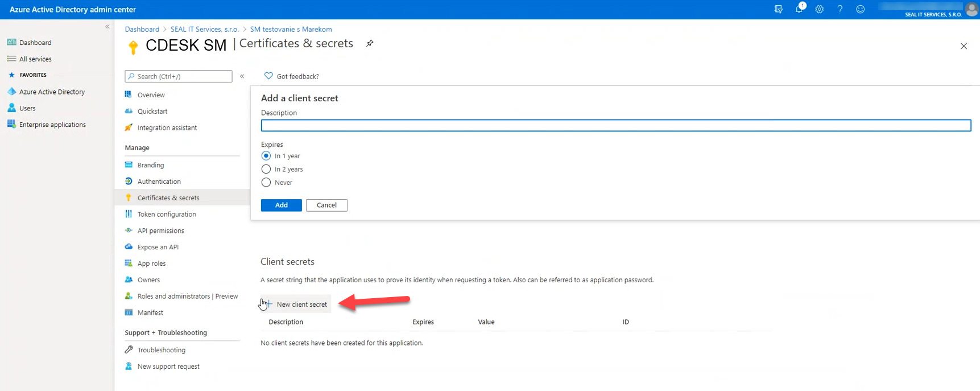Screen dimensions: 980x391
Task: Click the Got feedback? link
Action: click(x=291, y=76)
